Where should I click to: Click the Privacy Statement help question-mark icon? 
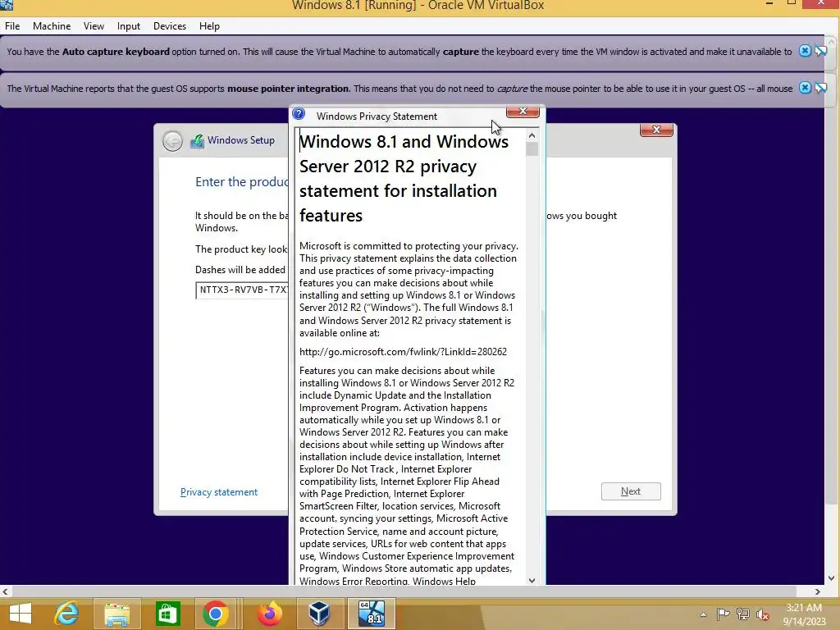(299, 114)
